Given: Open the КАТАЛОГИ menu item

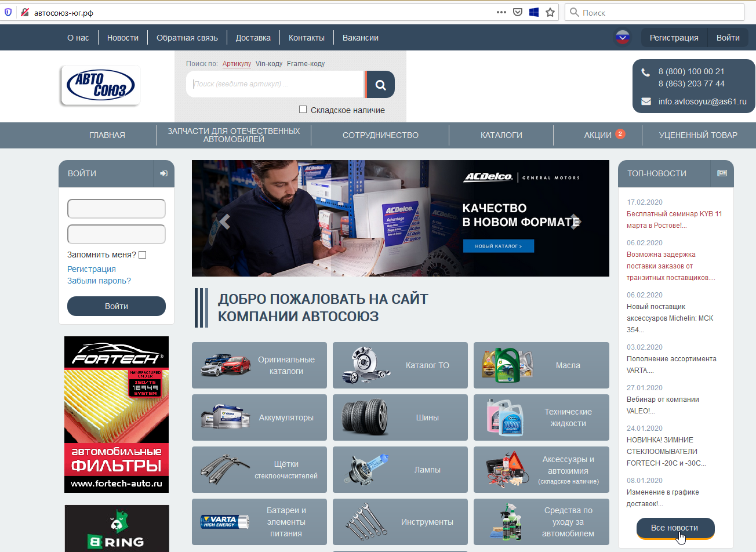Looking at the screenshot, I should (501, 135).
